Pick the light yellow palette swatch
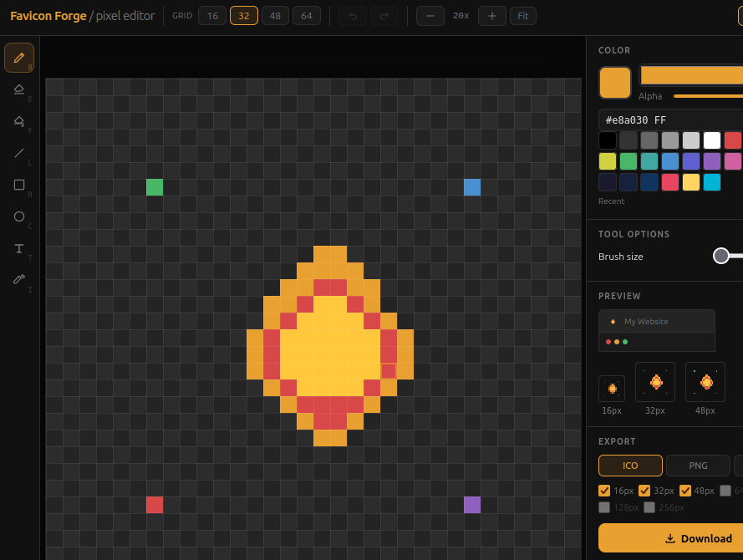Viewport: 743px width, 560px height. [x=691, y=182]
